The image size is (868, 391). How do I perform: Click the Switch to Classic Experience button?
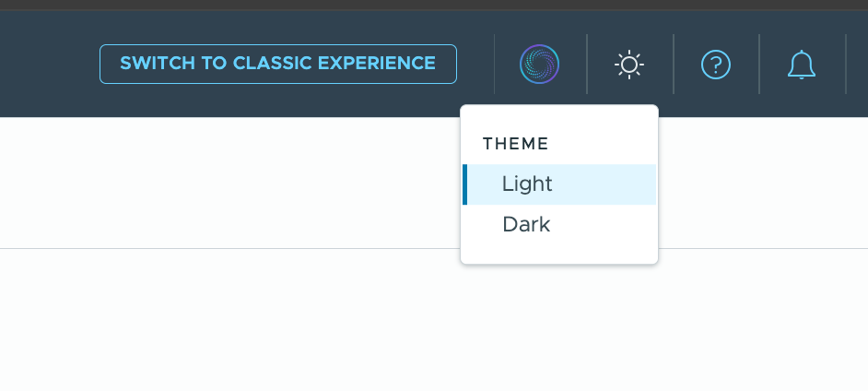278,65
